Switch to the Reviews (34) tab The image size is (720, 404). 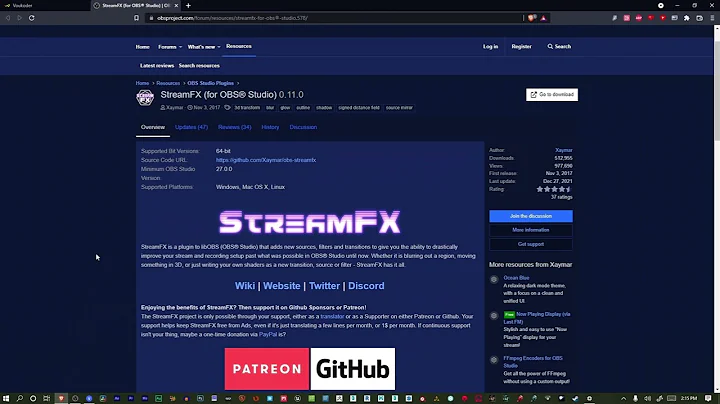pos(235,127)
